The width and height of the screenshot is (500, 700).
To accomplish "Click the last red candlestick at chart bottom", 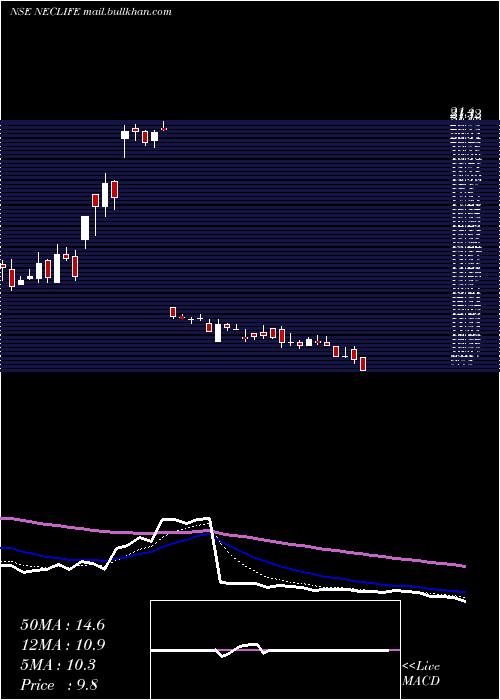I will (363, 364).
